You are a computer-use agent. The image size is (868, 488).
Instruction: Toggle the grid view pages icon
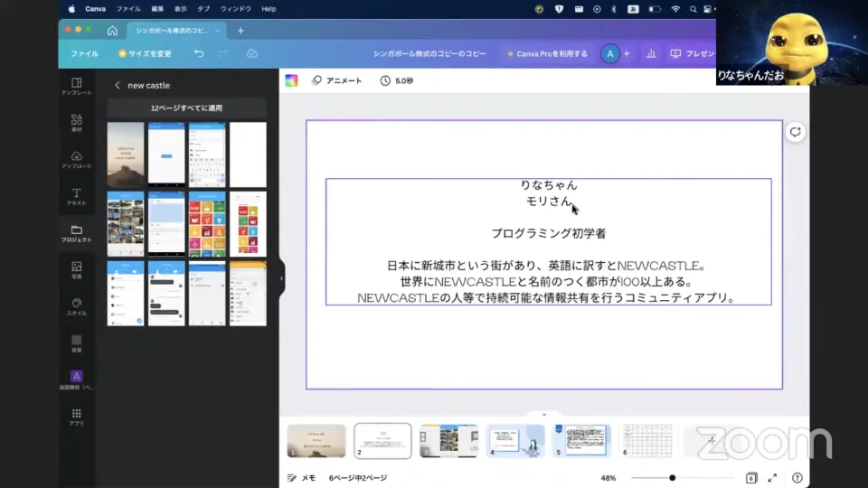pos(750,477)
